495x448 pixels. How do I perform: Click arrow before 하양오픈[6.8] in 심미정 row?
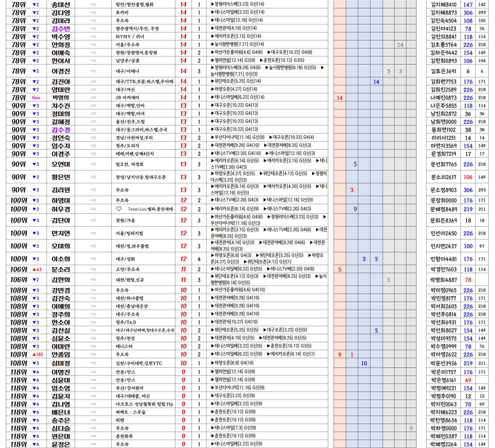pos(212,363)
